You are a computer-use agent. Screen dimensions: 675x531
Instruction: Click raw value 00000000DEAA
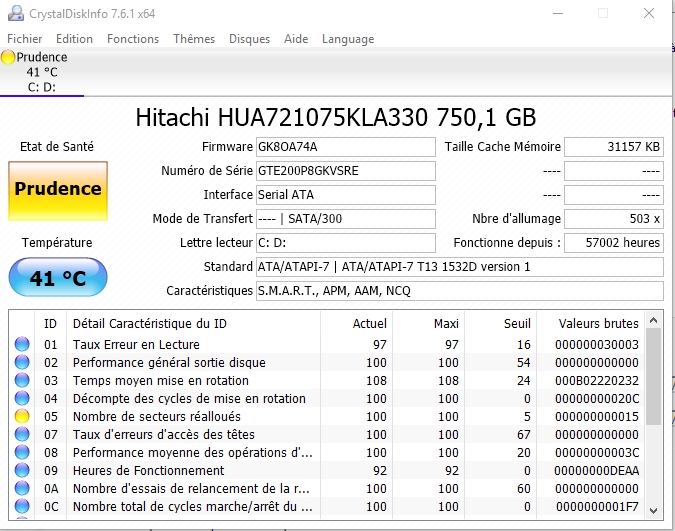(x=597, y=471)
